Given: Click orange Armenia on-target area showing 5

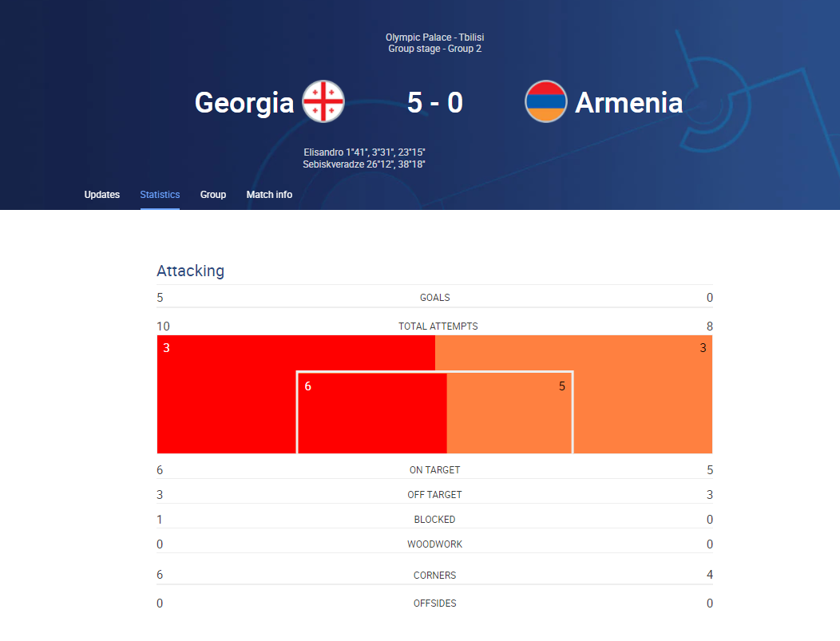Looking at the screenshot, I should (x=509, y=413).
